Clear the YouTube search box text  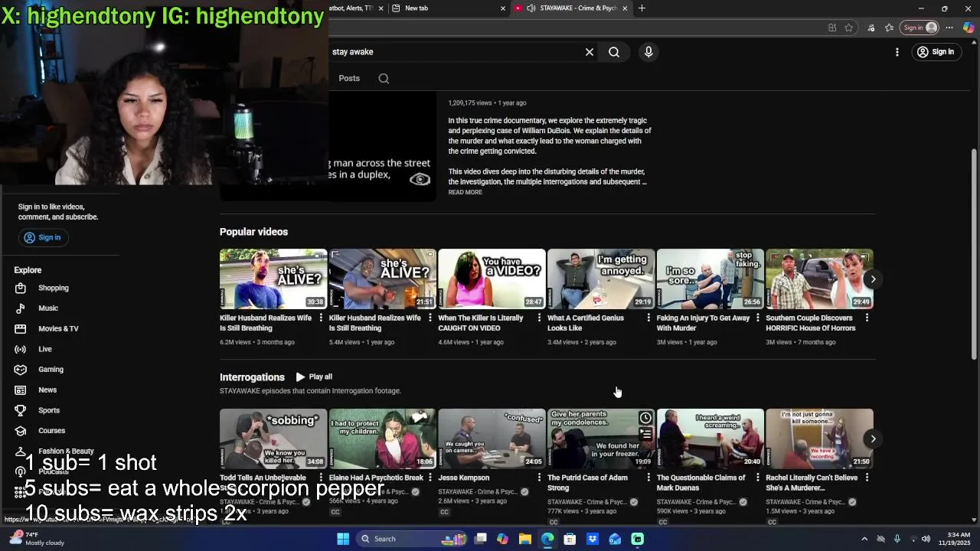click(590, 52)
